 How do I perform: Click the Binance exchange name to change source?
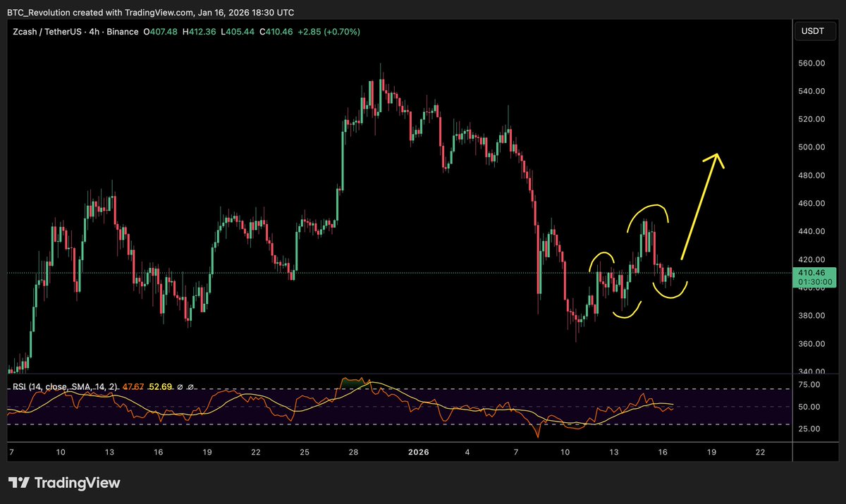tap(122, 32)
